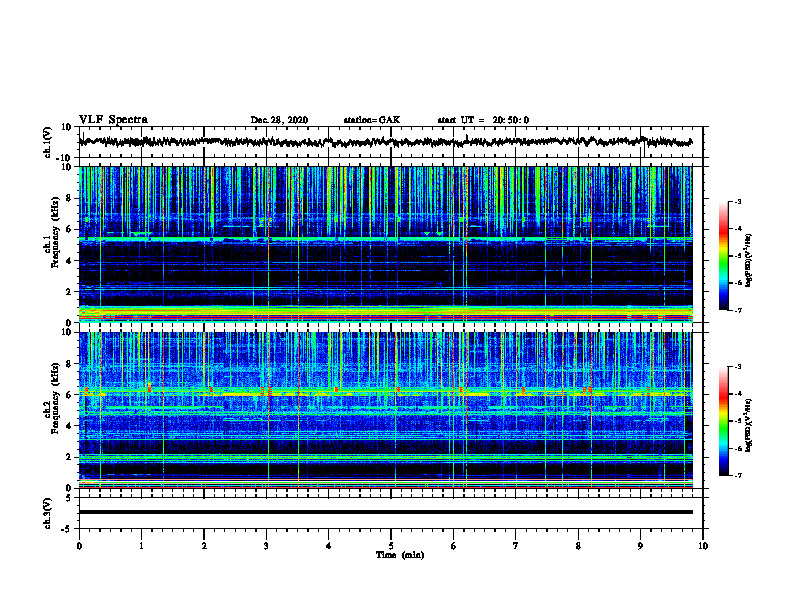Click inside the ch.2 spectrogram panel

(x=386, y=410)
